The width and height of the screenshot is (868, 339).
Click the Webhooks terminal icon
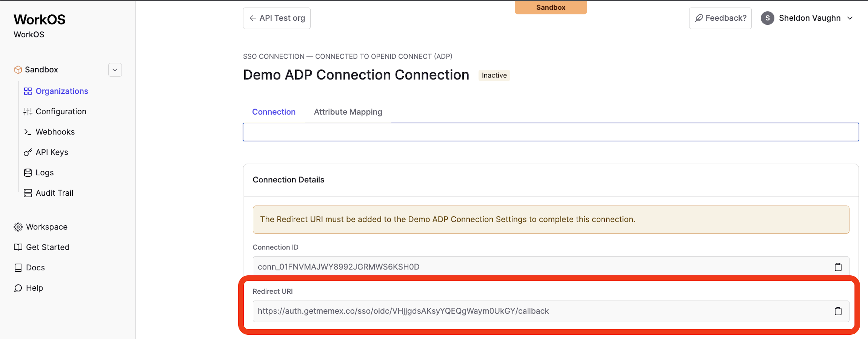click(x=28, y=132)
